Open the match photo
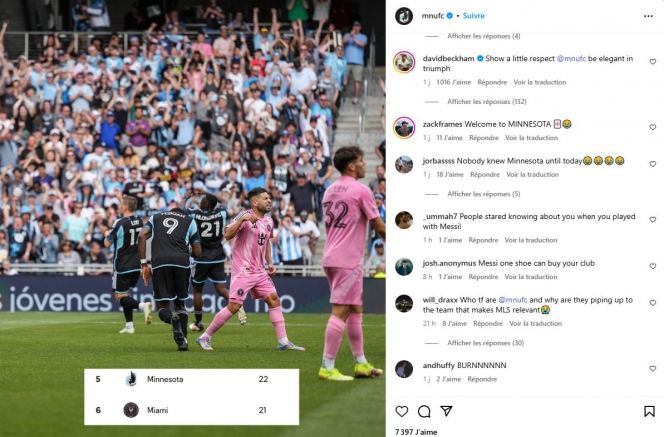 (193, 218)
